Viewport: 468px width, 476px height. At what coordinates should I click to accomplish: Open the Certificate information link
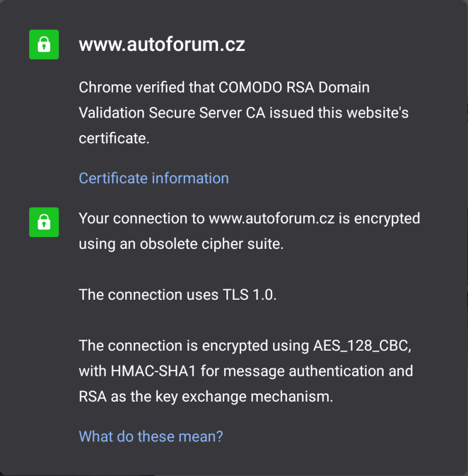pyautogui.click(x=154, y=178)
